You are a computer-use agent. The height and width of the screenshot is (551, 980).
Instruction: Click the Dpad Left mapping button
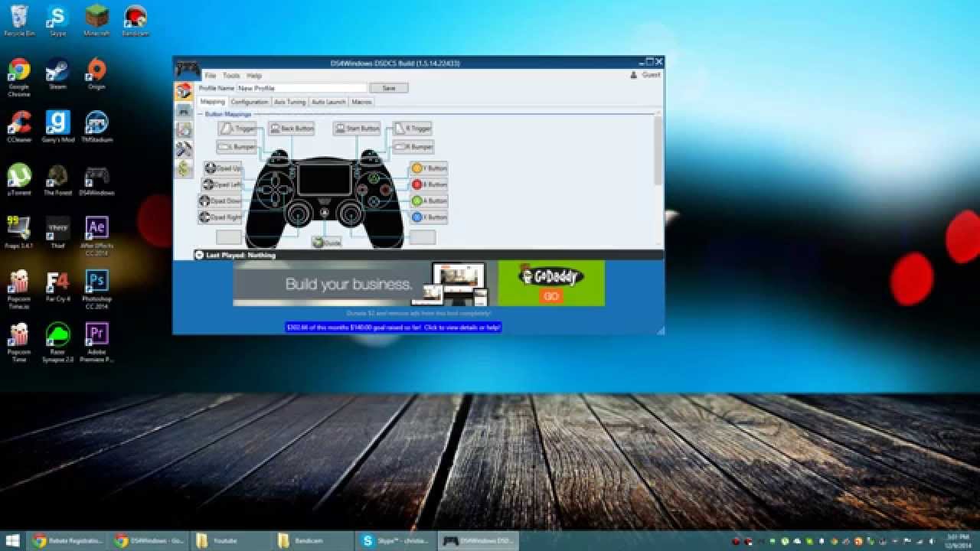coord(222,184)
